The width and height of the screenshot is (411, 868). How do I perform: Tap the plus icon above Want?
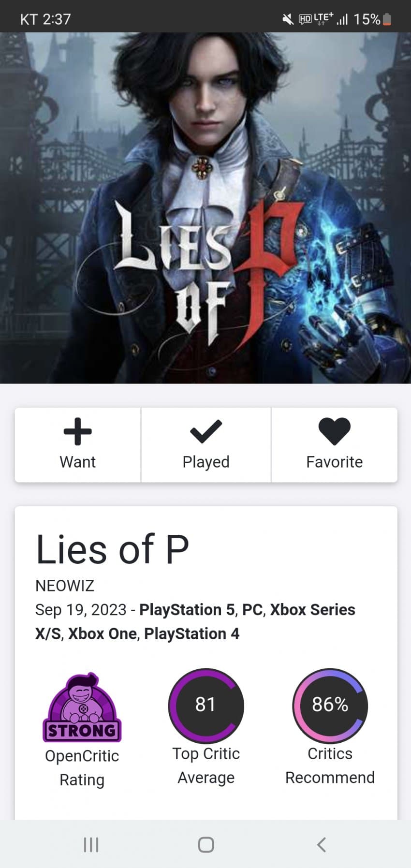click(x=77, y=431)
